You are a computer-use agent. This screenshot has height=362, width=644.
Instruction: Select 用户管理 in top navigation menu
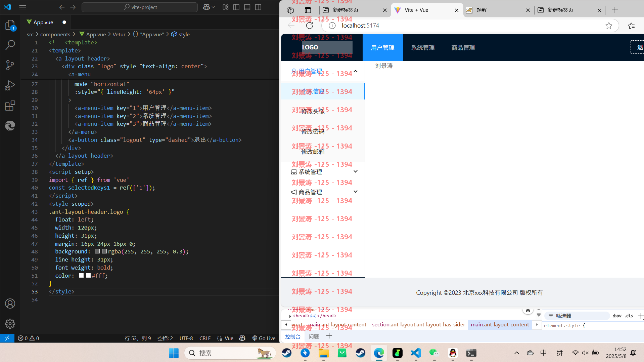coord(382,47)
